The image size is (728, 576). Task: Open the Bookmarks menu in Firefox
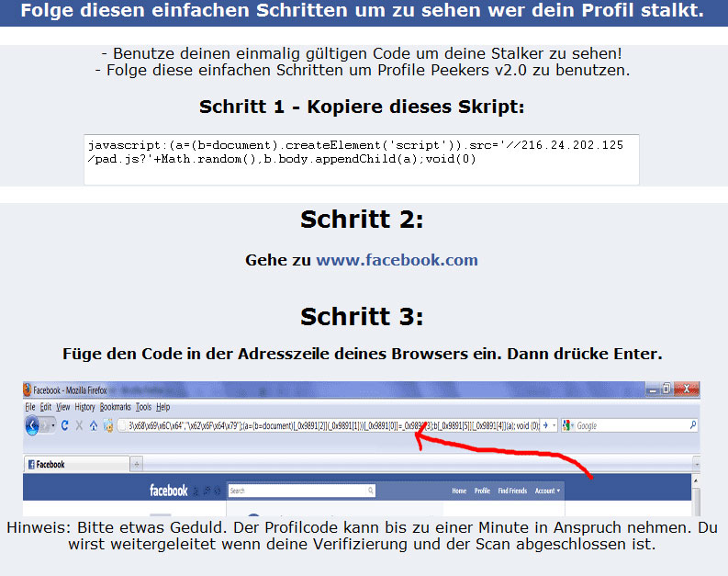pyautogui.click(x=115, y=407)
